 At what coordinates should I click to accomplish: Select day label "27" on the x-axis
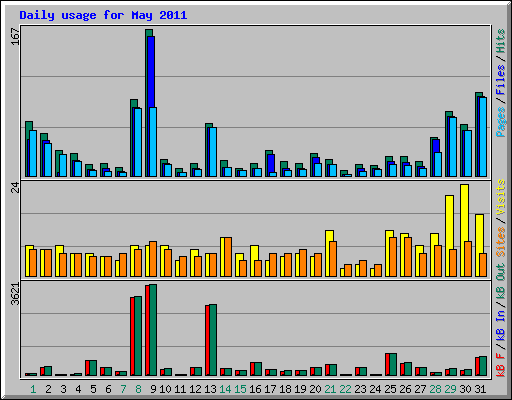420,389
